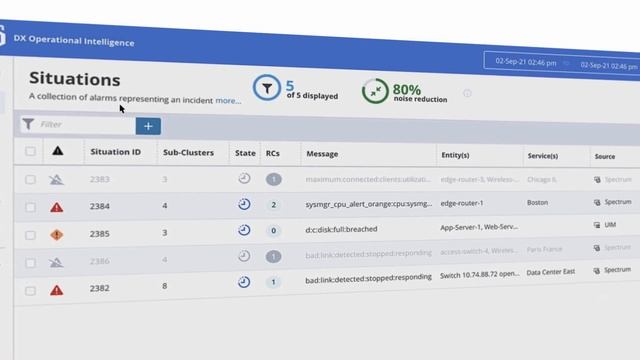The image size is (640, 360).
Task: Open the date range selector in header
Action: (562, 63)
